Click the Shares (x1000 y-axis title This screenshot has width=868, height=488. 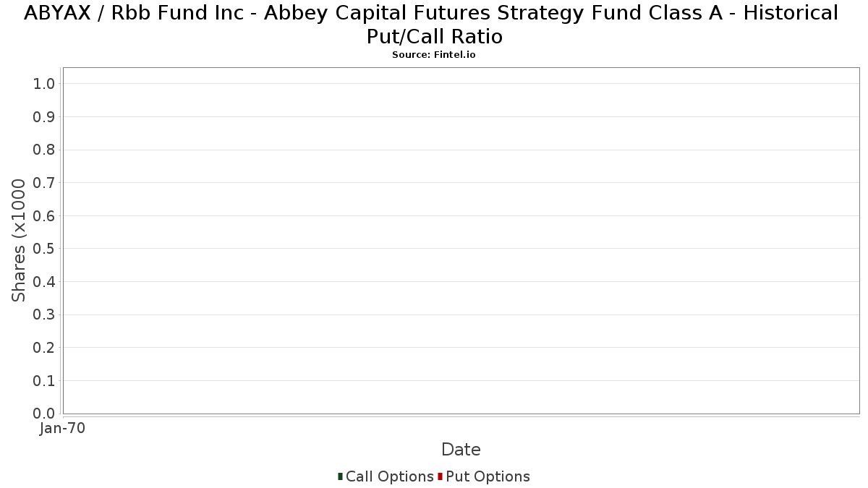tap(19, 240)
